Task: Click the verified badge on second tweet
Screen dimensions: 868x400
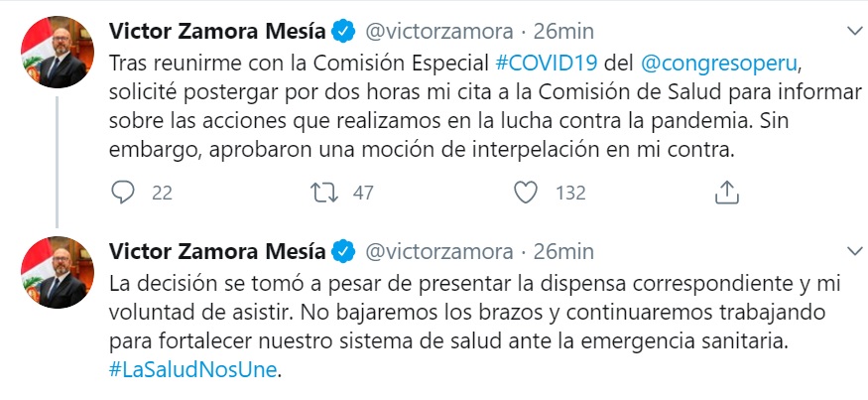Action: [x=344, y=249]
